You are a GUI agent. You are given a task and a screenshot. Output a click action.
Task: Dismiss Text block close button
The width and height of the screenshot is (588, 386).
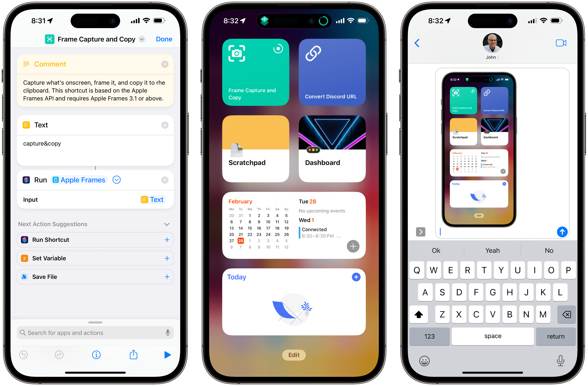coord(165,125)
